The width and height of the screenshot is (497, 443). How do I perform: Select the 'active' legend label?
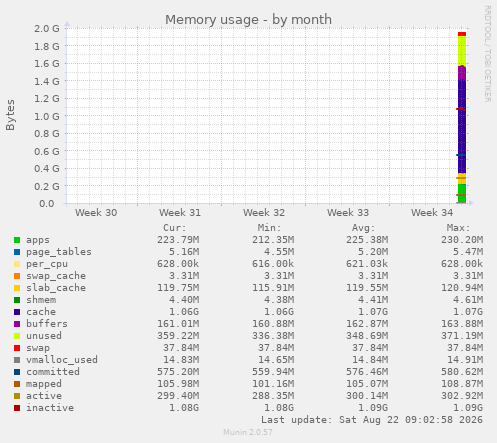[x=44, y=396]
